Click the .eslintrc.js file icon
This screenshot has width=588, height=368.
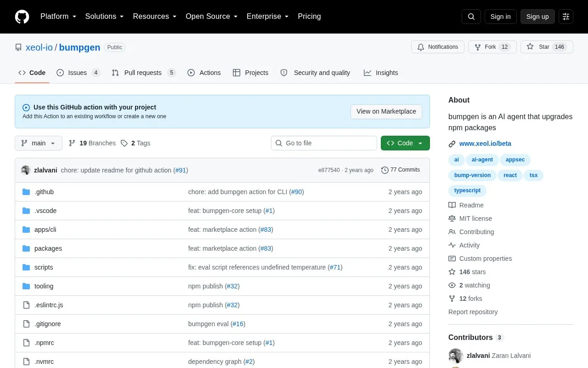point(26,305)
